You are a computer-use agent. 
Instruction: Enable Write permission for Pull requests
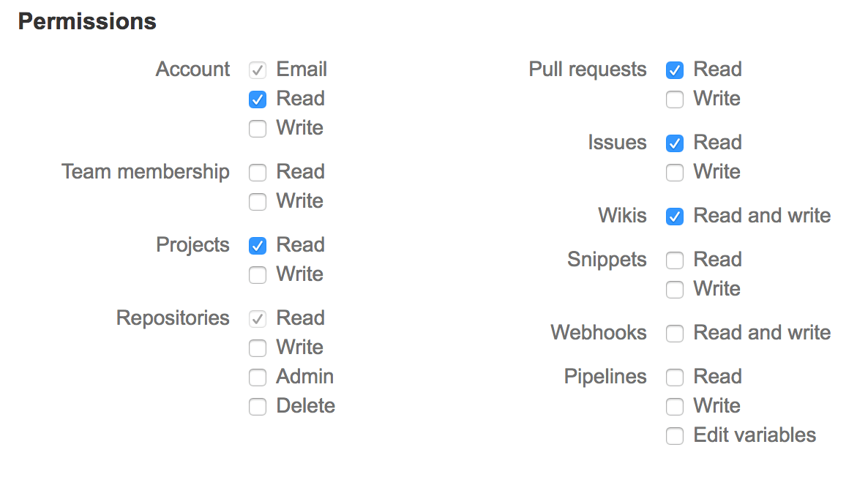pos(675,99)
